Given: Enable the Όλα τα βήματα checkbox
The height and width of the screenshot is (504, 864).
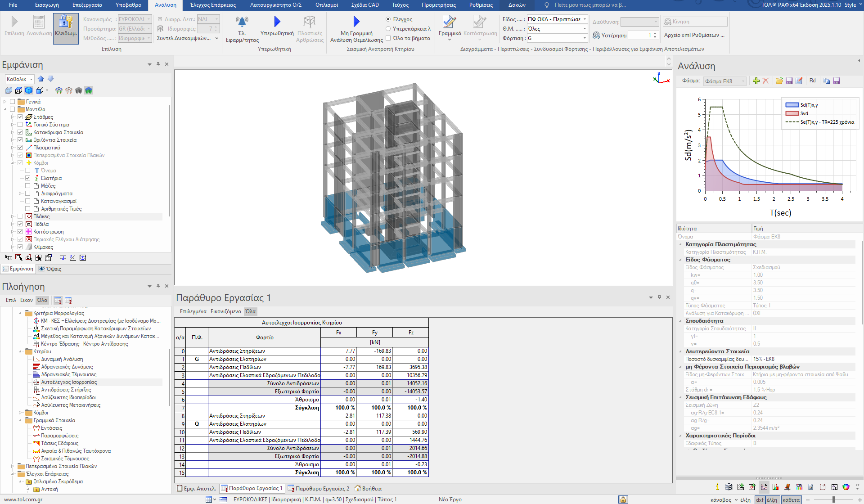Looking at the screenshot, I should tap(388, 38).
